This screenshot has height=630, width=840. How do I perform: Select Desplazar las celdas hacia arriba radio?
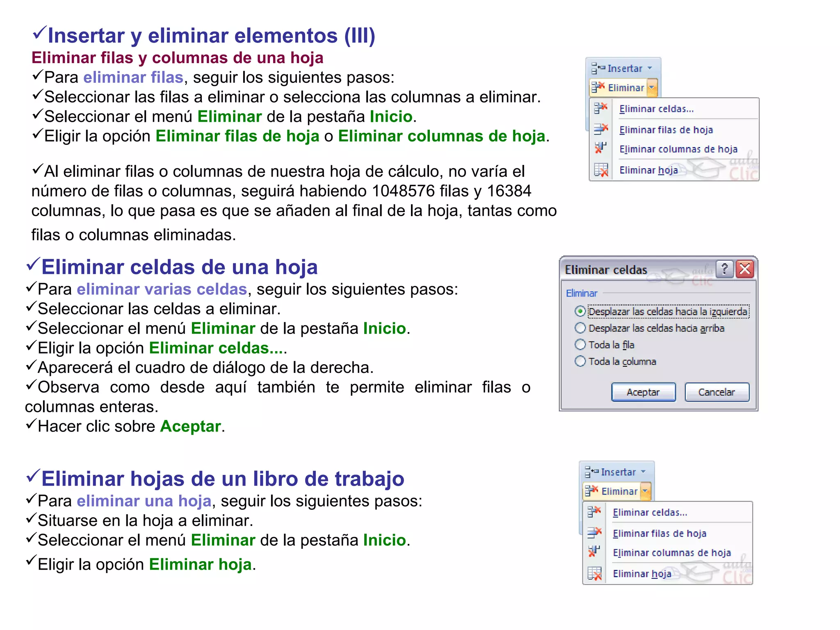[x=580, y=328]
